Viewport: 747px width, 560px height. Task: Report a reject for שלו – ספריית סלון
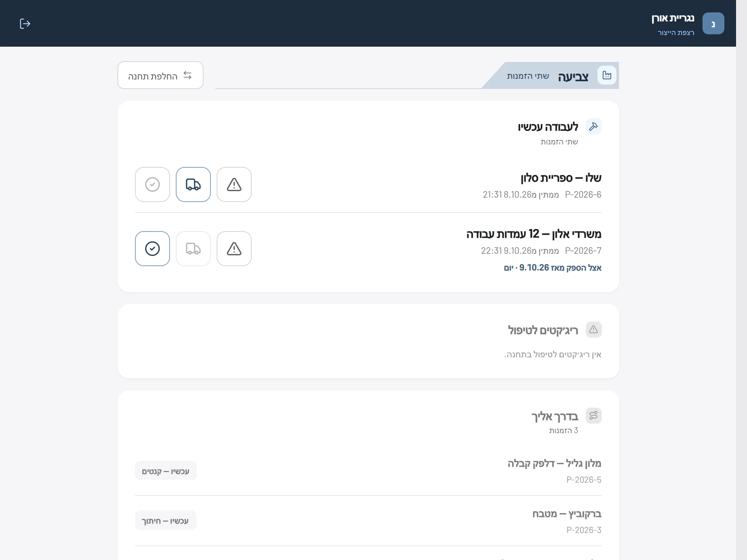(234, 184)
